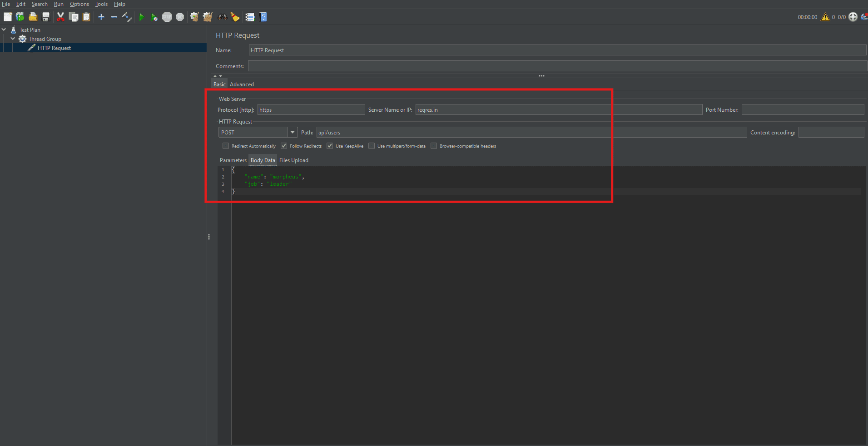
Task: Open the Options menu
Action: [79, 4]
